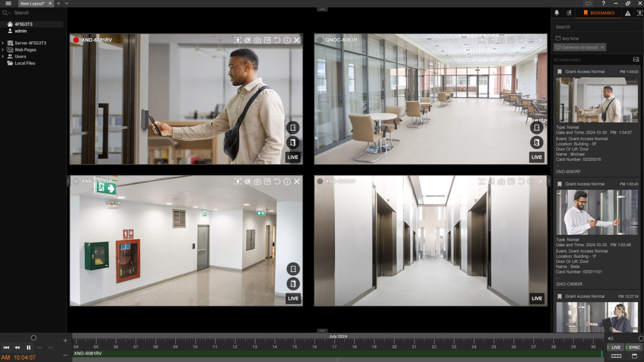Enable the Any time filter checkbox
This screenshot has height=362, width=644.
tap(558, 38)
